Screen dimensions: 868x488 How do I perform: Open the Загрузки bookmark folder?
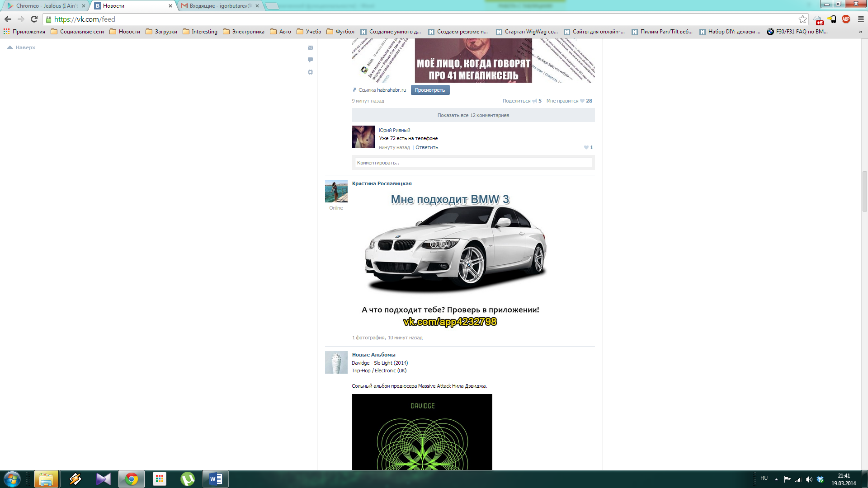pyautogui.click(x=161, y=32)
